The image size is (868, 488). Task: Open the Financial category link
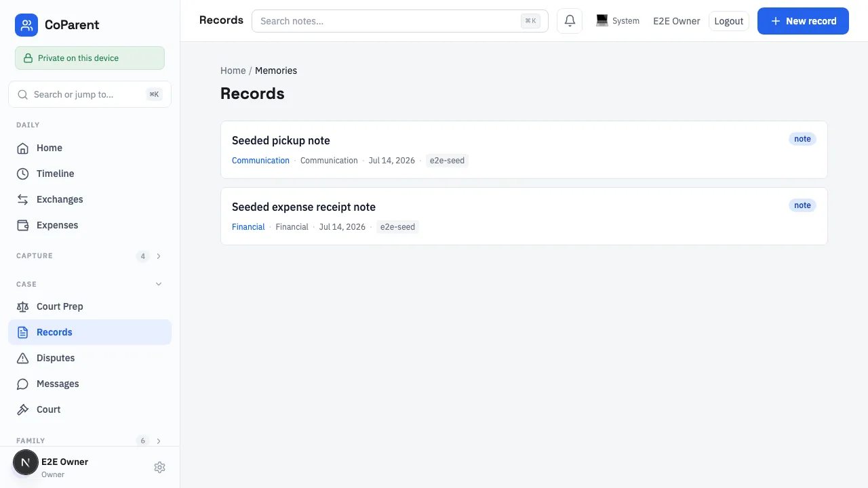tap(248, 227)
